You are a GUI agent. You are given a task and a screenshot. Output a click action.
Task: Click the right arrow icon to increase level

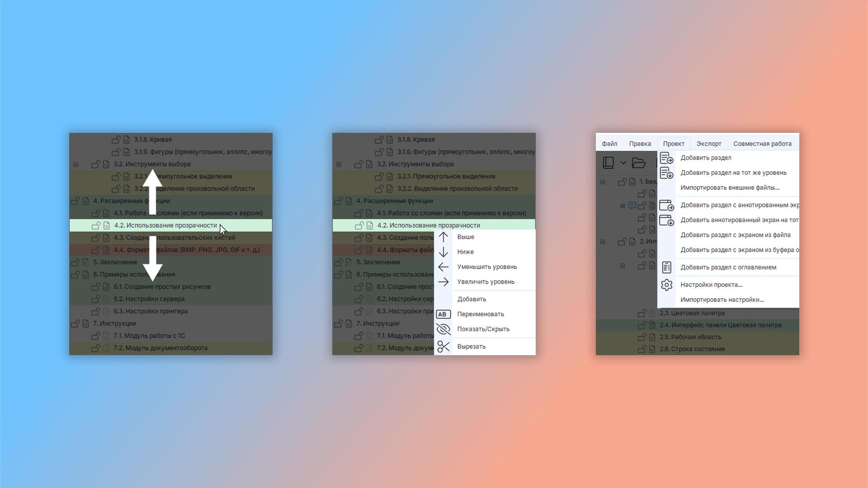(x=443, y=282)
